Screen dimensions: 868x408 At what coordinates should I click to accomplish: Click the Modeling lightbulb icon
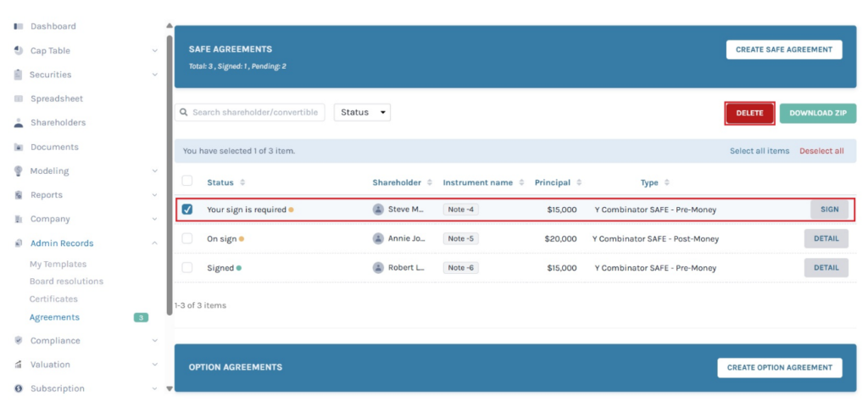tap(19, 170)
